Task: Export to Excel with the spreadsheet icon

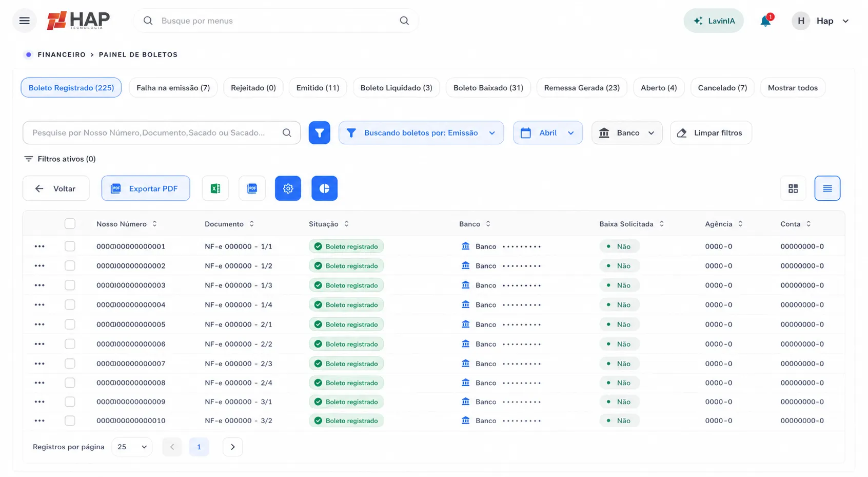Action: (215, 188)
